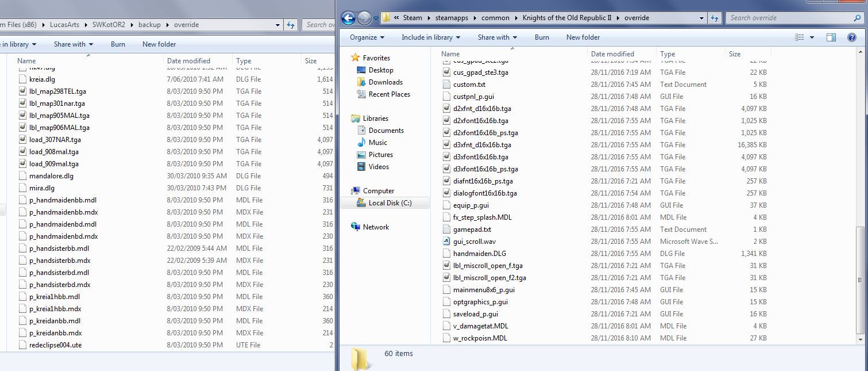Open Documents library

point(386,131)
